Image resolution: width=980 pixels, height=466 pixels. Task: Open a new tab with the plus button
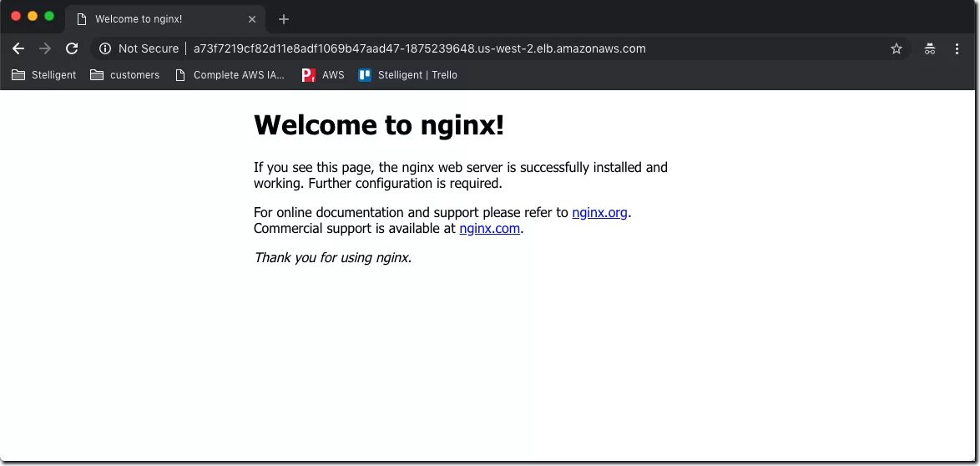(x=284, y=19)
